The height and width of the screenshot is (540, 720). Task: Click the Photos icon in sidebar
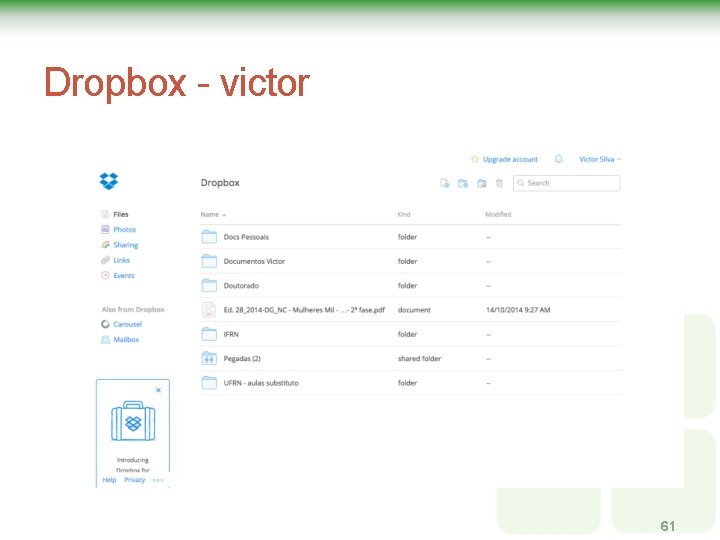105,229
